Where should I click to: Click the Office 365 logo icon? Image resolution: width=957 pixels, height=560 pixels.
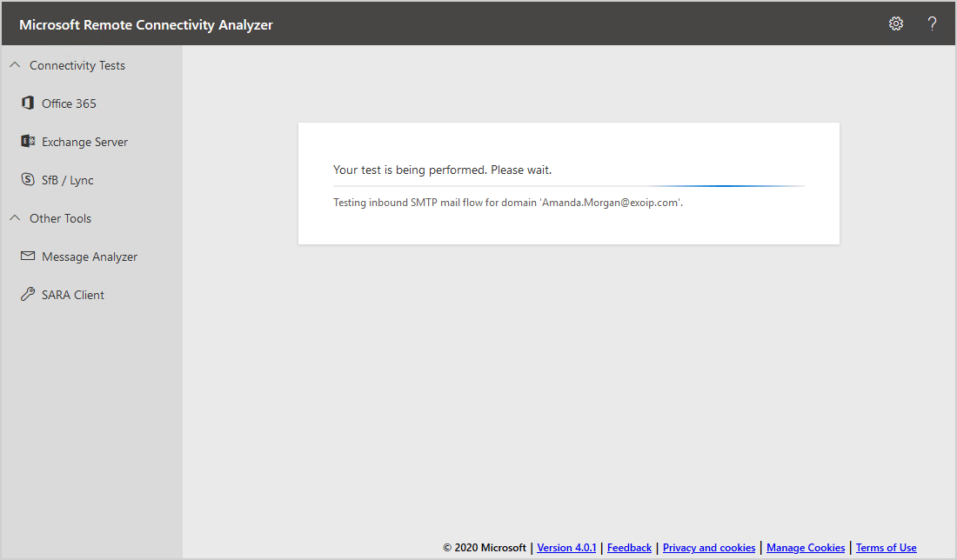28,103
